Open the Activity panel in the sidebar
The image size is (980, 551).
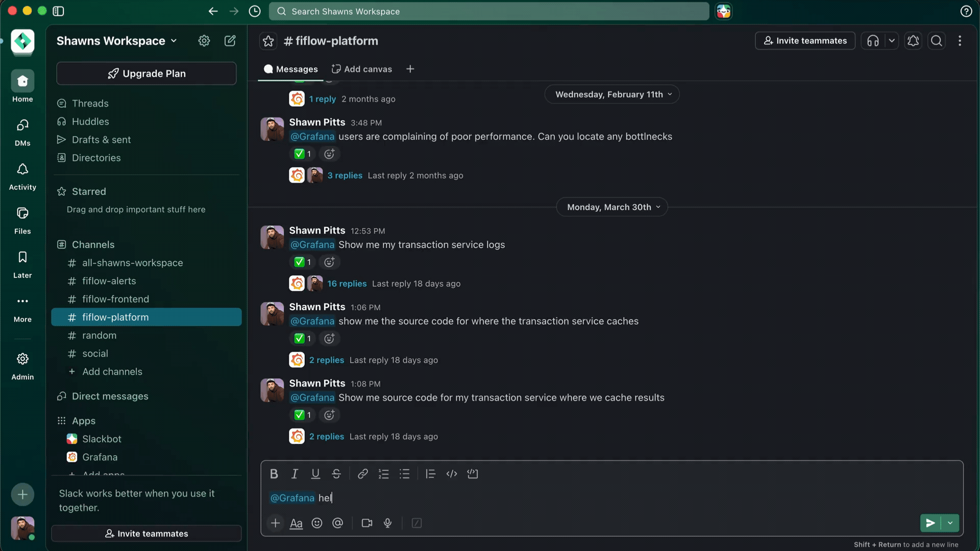tap(22, 176)
